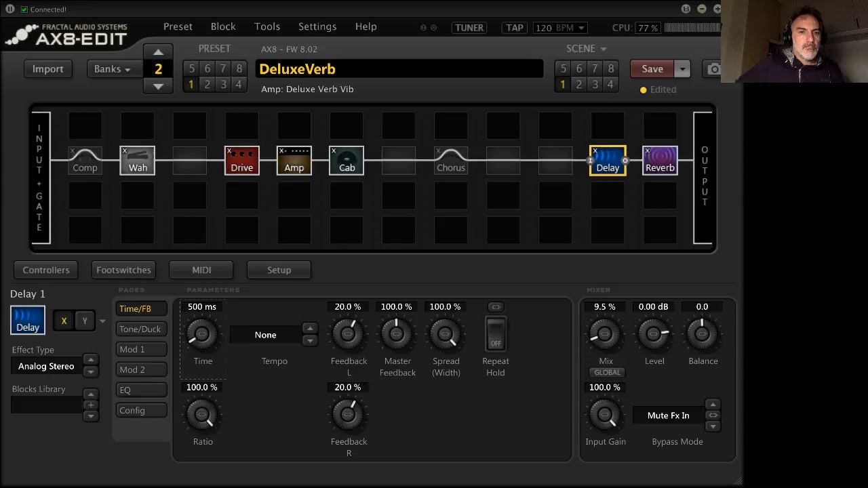The height and width of the screenshot is (488, 868).
Task: Select the X state button
Action: point(64,321)
